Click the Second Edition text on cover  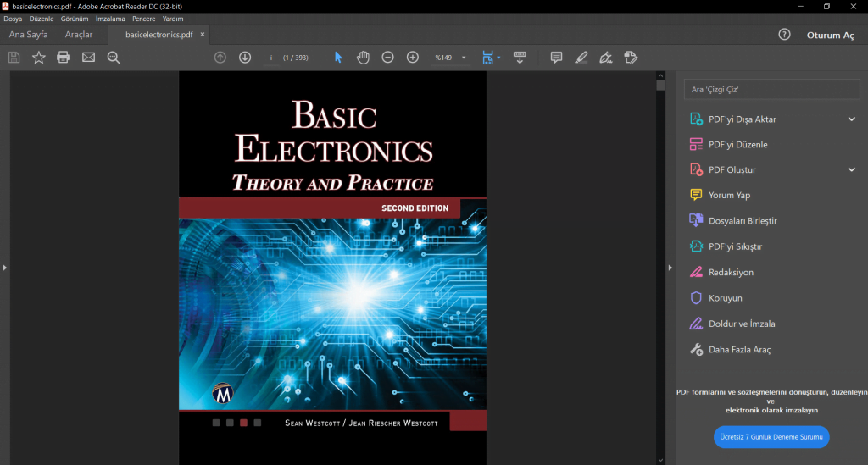[x=415, y=208]
